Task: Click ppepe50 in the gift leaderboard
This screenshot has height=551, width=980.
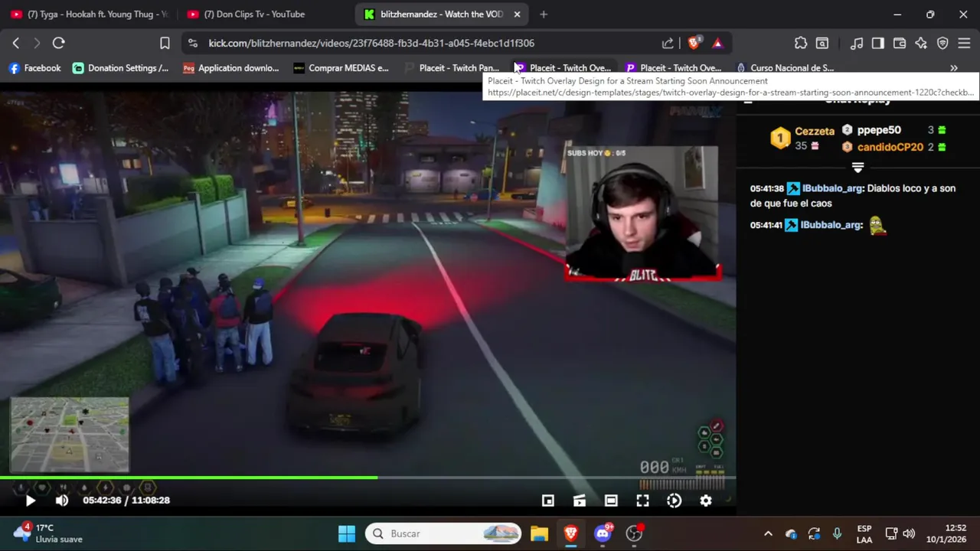Action: 879,130
